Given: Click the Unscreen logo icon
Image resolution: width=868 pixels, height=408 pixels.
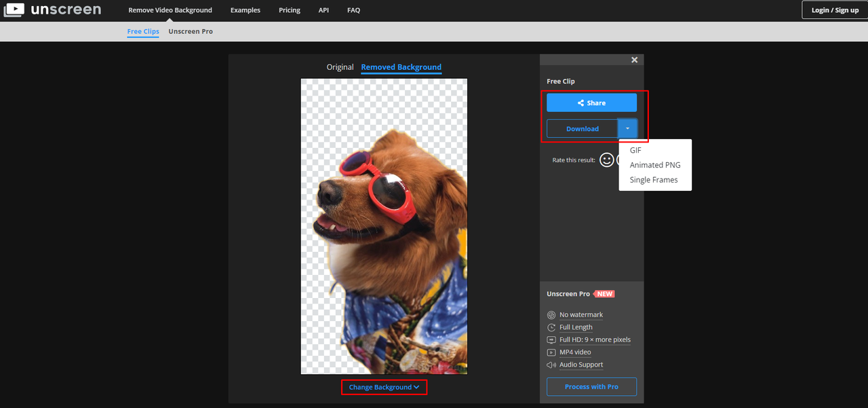Looking at the screenshot, I should (x=14, y=10).
